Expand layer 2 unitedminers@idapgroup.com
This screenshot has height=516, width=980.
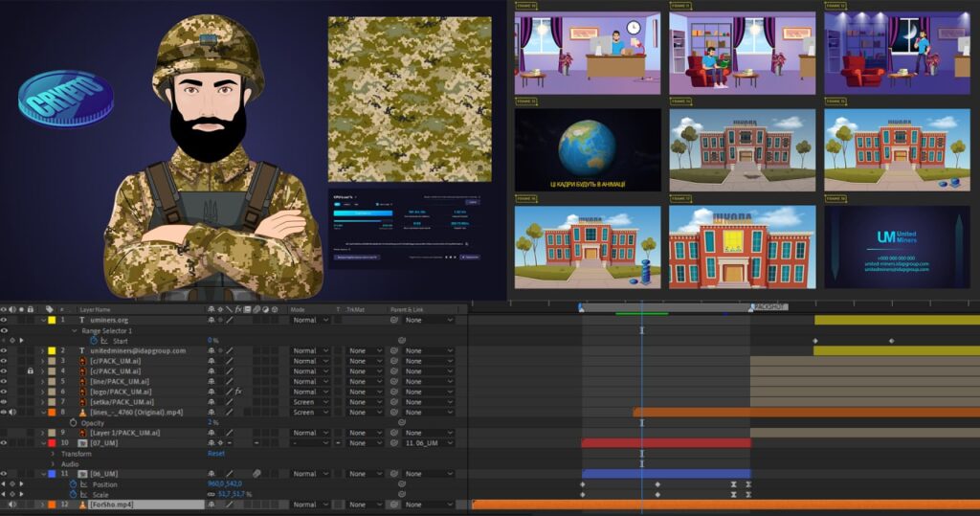(43, 351)
